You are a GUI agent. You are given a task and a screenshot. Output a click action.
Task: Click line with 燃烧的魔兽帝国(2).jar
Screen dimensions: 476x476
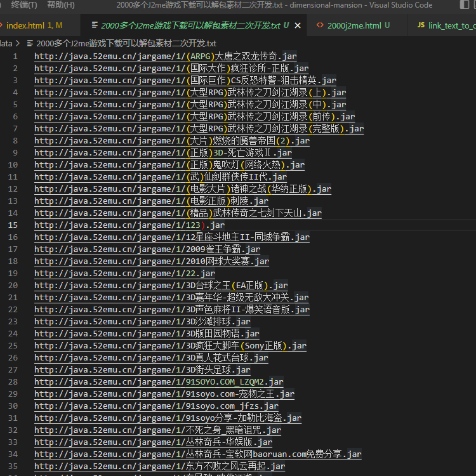172,140
